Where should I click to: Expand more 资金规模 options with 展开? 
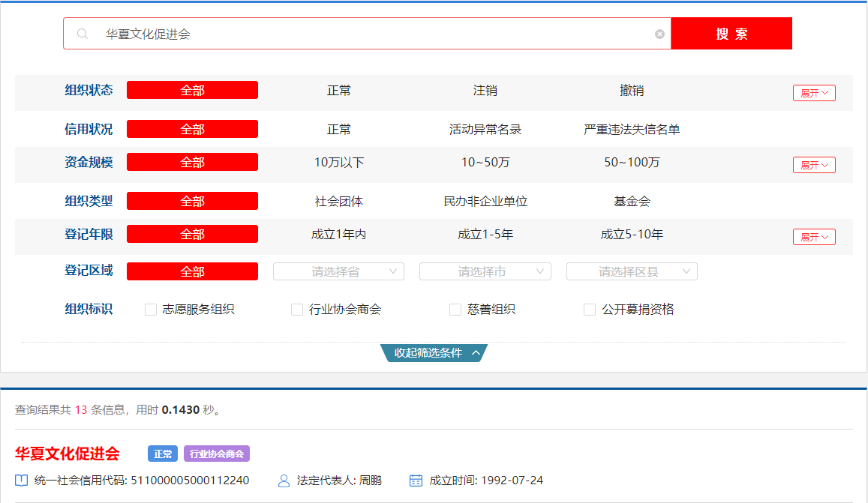tap(814, 165)
